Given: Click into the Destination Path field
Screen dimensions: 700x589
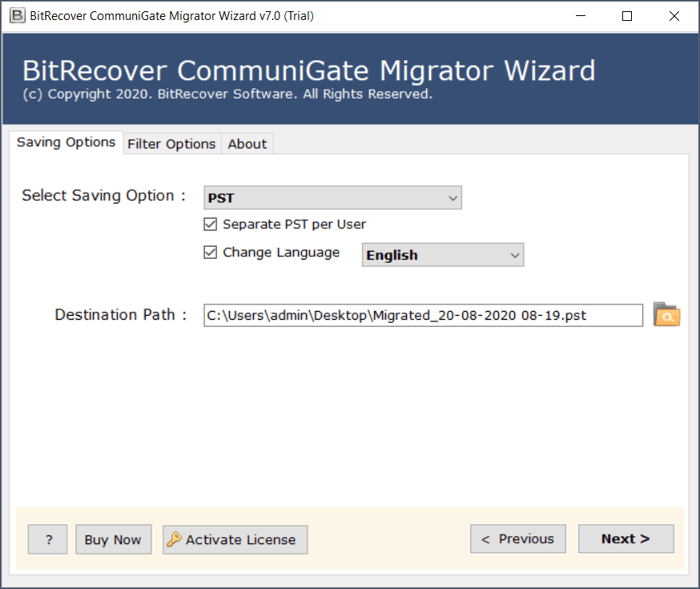Looking at the screenshot, I should click(423, 315).
